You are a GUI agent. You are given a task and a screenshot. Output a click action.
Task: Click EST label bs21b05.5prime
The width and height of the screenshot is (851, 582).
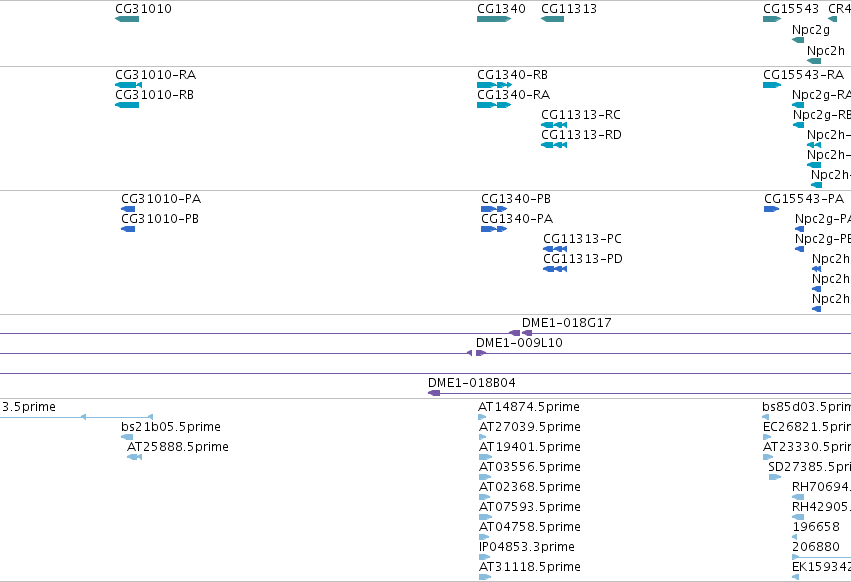(x=171, y=427)
